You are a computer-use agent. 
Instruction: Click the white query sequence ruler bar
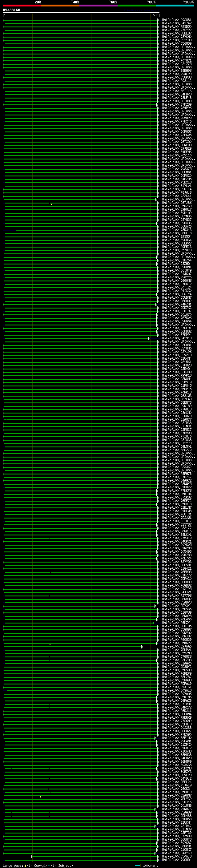click(x=81, y=12)
